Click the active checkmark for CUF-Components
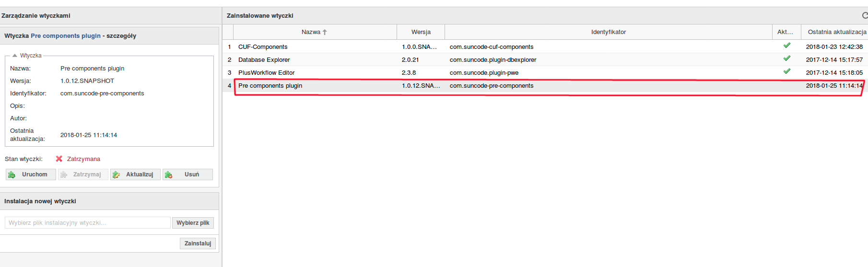 tap(786, 46)
